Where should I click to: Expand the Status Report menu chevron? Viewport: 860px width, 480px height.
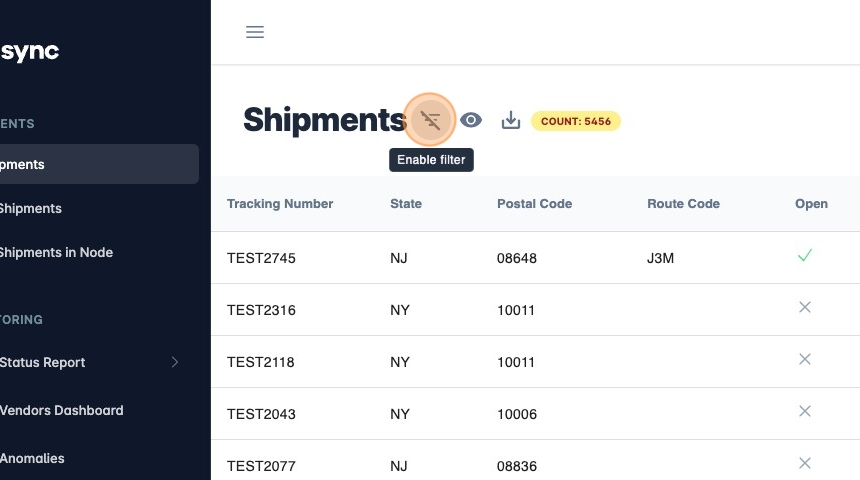pos(175,362)
